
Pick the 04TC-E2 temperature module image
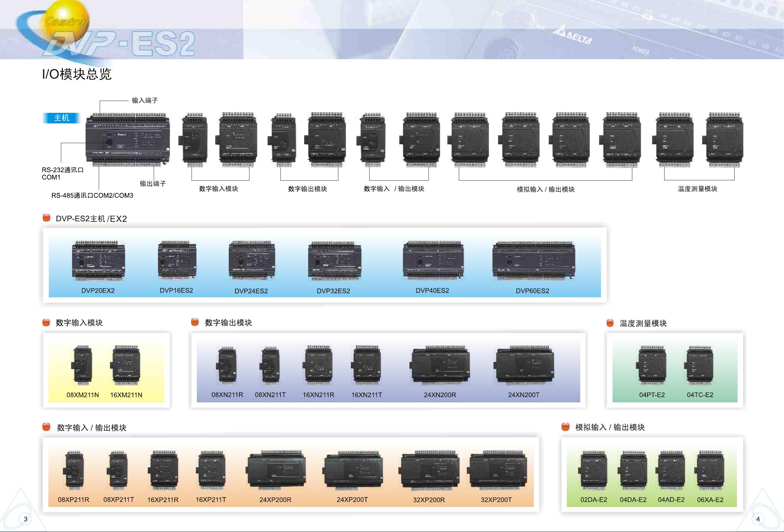click(699, 366)
